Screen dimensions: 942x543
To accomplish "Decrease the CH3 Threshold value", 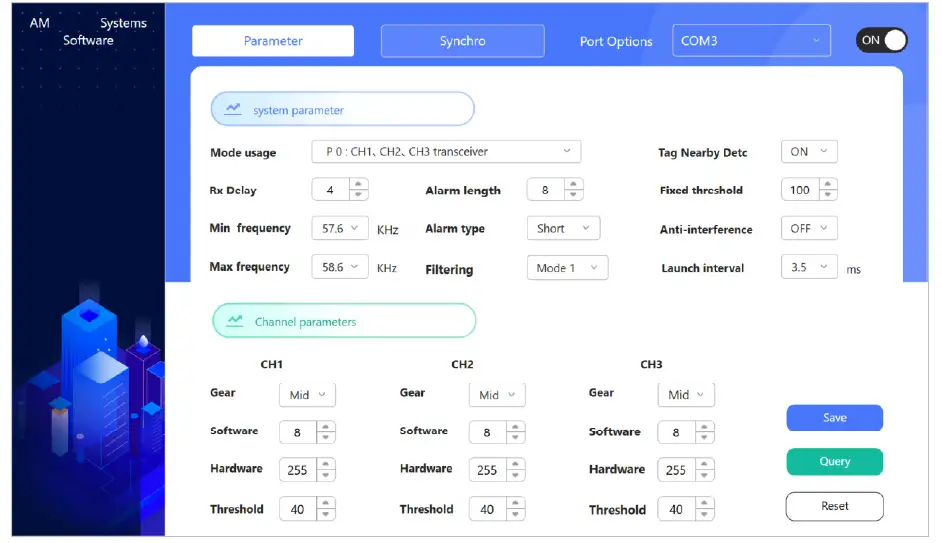I will pyautogui.click(x=704, y=514).
